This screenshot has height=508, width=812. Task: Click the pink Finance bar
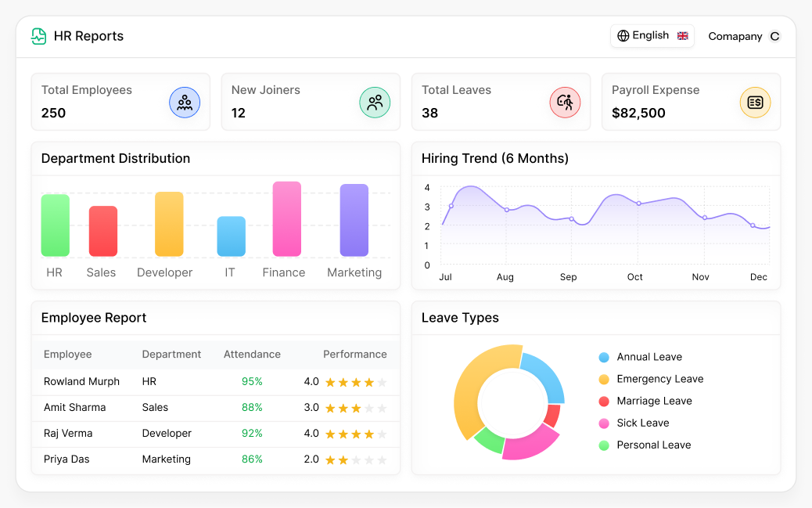pos(287,218)
